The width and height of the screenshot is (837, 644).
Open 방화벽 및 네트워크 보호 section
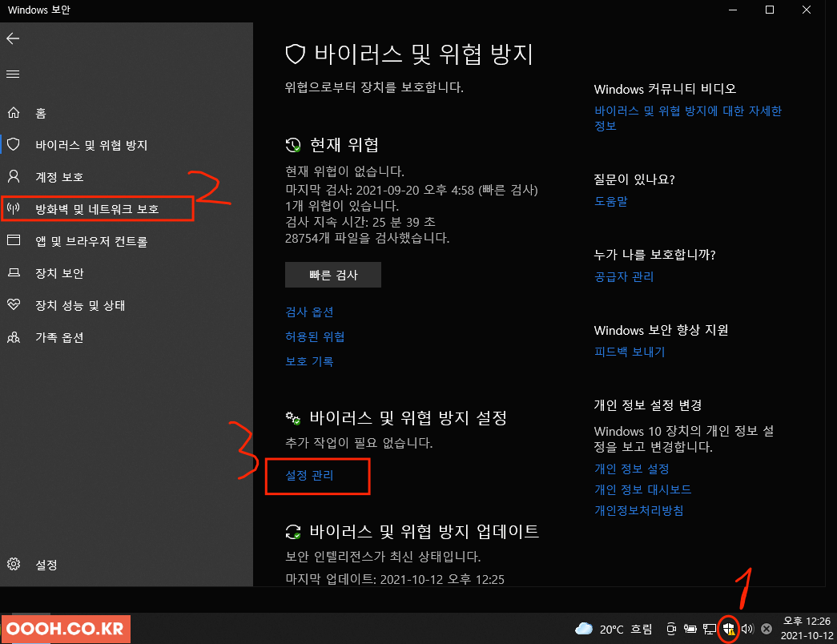tap(97, 209)
